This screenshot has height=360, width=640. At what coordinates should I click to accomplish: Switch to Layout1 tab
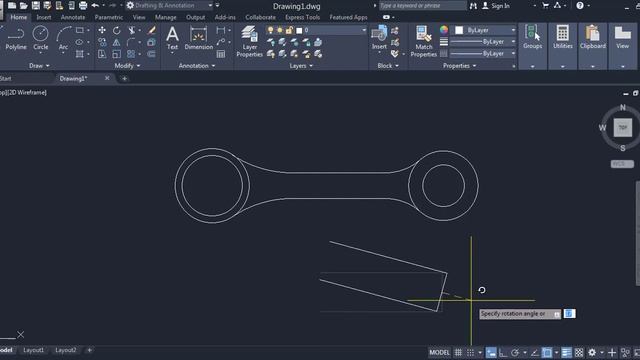33,350
